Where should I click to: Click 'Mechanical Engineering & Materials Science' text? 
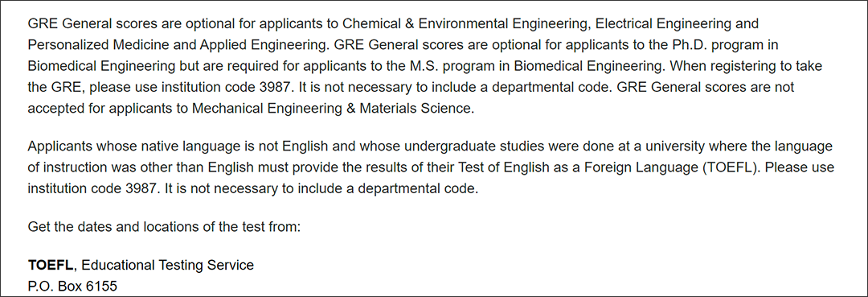(333, 109)
